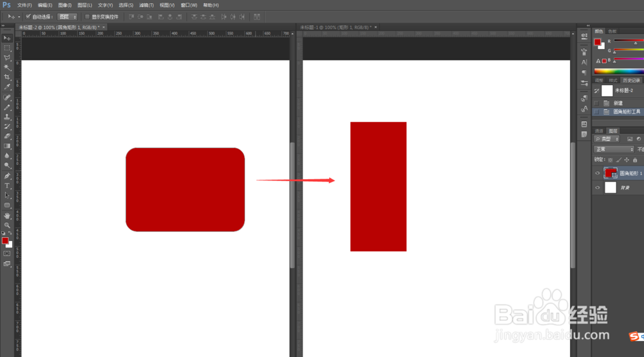Toggle pixel layer filter icon
This screenshot has width=644, height=357.
(630, 139)
